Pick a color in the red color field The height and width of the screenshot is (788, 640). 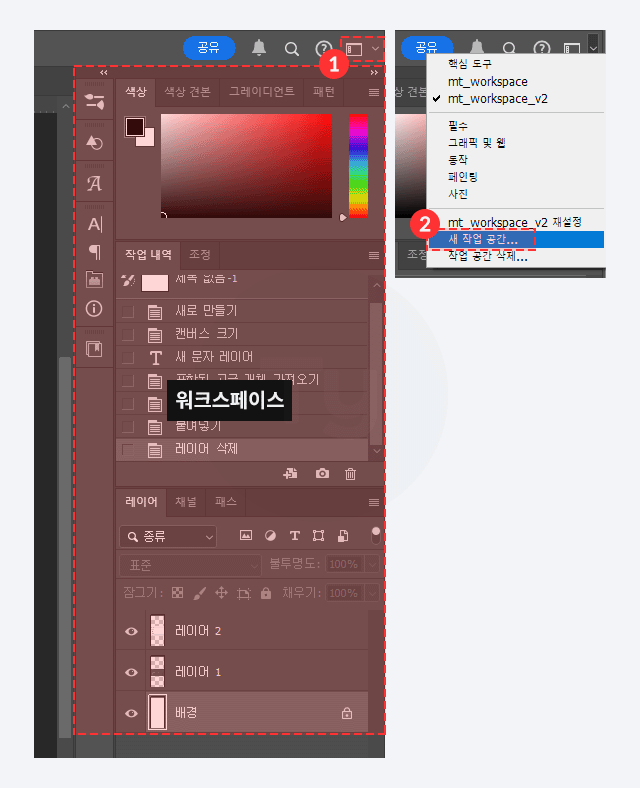pos(246,166)
